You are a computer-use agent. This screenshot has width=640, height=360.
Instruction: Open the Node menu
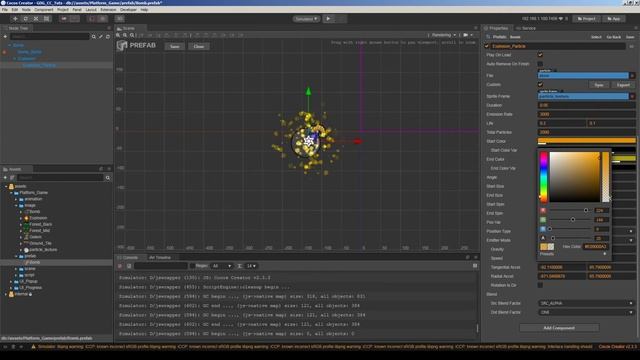tap(26, 9)
